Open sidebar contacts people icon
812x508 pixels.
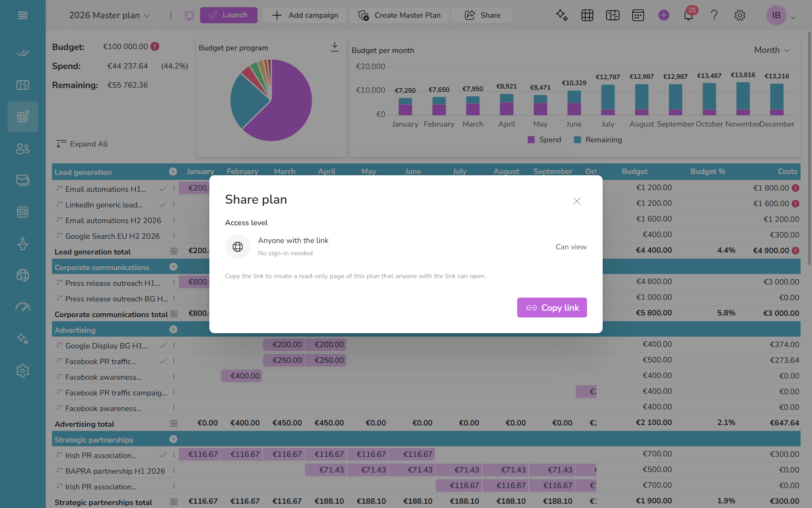coord(23,149)
